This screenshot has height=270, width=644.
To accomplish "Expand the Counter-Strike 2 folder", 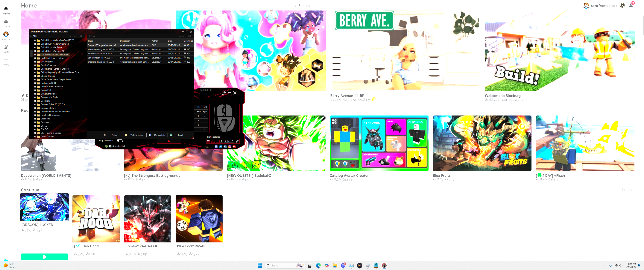I will click(35, 108).
